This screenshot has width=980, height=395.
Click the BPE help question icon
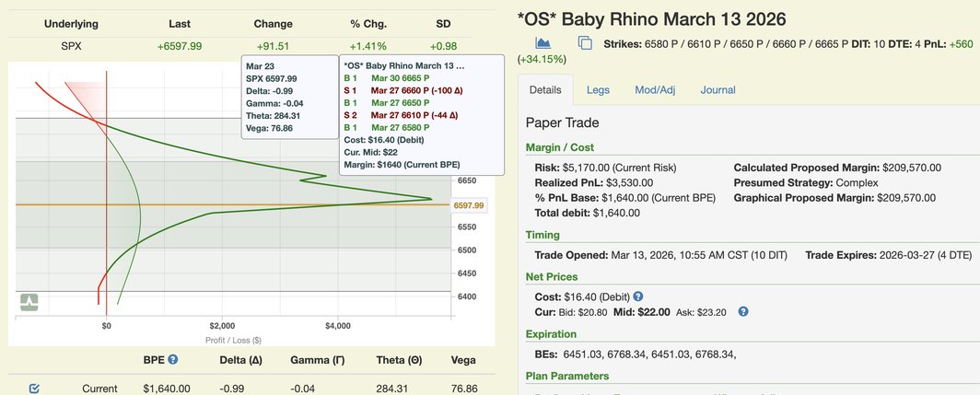(173, 359)
